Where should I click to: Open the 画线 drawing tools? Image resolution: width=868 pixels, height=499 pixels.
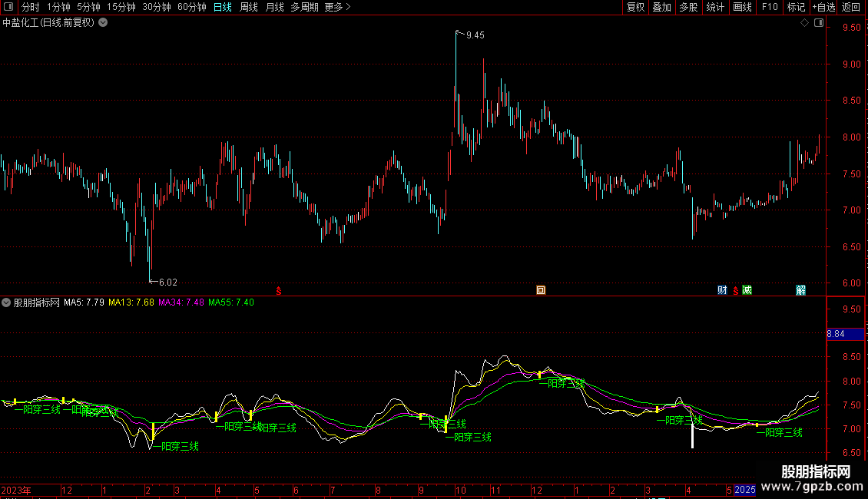(x=742, y=7)
